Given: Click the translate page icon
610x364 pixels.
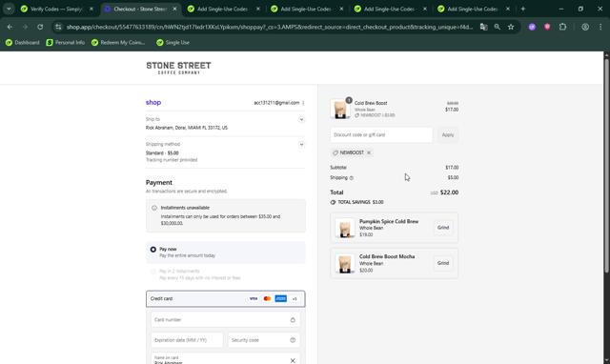Looking at the screenshot, I should [483, 27].
